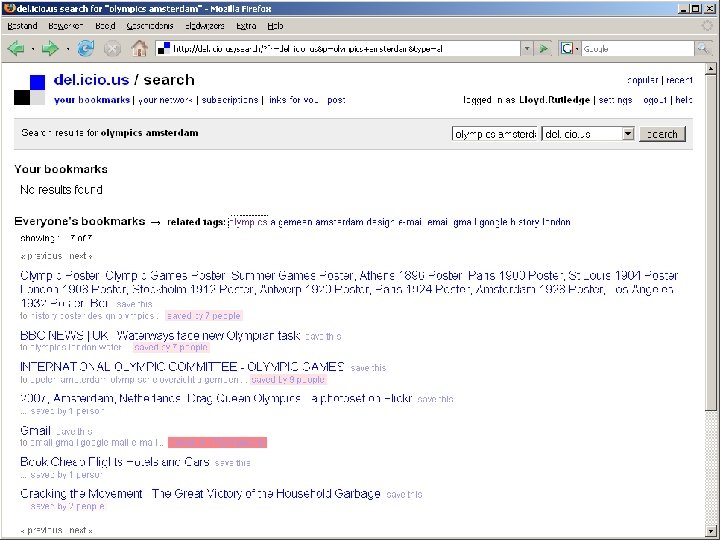
Task: Click save this next to Gmail
Action: [74, 431]
